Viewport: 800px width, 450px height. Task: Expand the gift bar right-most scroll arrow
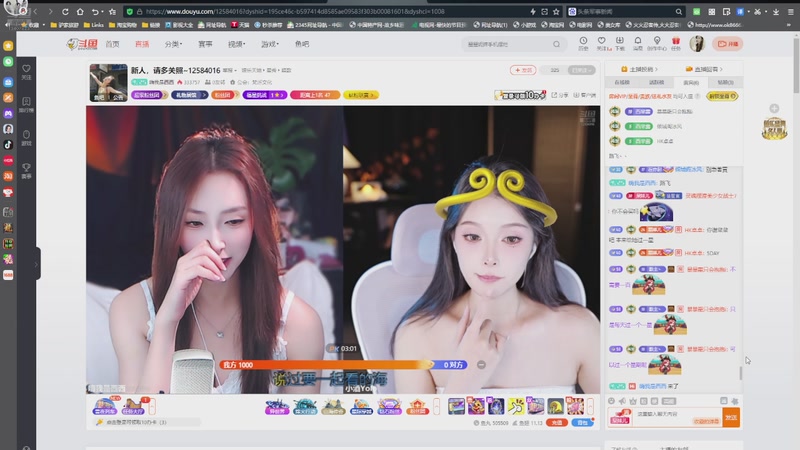pyautogui.click(x=590, y=407)
